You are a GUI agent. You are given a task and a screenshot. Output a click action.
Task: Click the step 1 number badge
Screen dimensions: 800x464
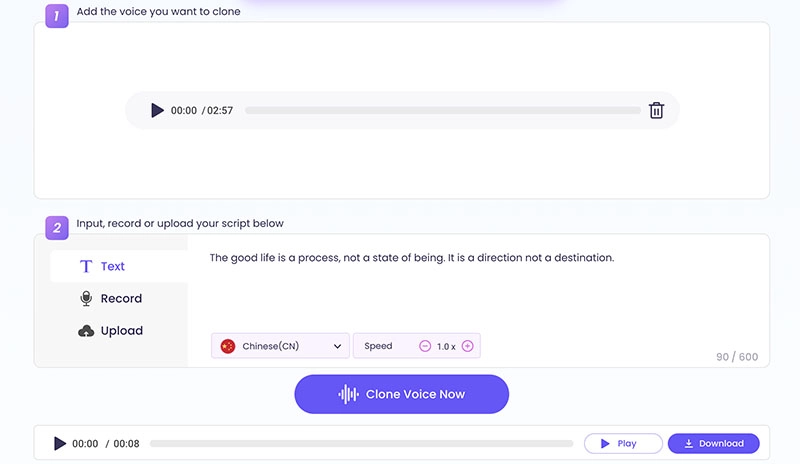(57, 16)
